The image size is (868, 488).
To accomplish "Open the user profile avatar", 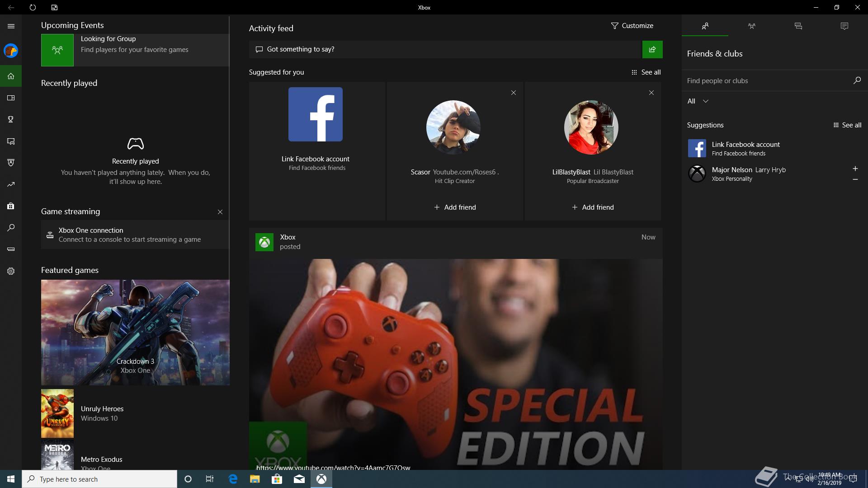I will pyautogui.click(x=11, y=51).
